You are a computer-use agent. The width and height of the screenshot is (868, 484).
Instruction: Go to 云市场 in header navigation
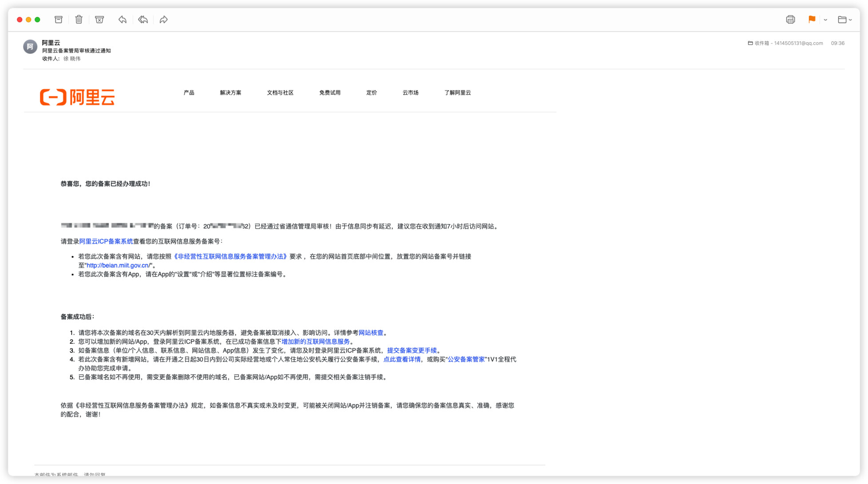coord(410,93)
